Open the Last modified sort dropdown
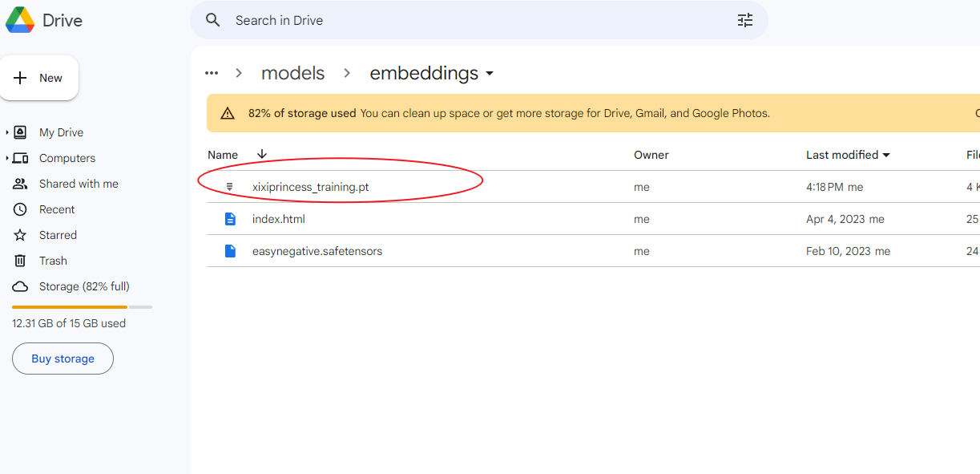This screenshot has height=474, width=980. pyautogui.click(x=886, y=155)
